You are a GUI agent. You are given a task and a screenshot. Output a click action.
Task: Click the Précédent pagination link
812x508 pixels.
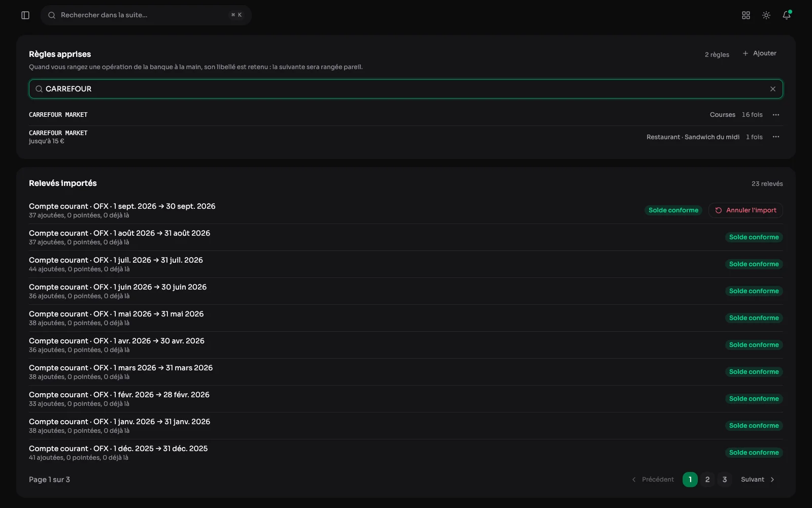pyautogui.click(x=653, y=480)
